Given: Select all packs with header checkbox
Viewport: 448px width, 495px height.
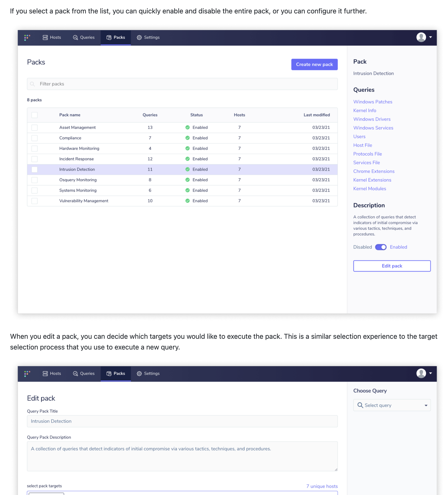Looking at the screenshot, I should pos(34,115).
